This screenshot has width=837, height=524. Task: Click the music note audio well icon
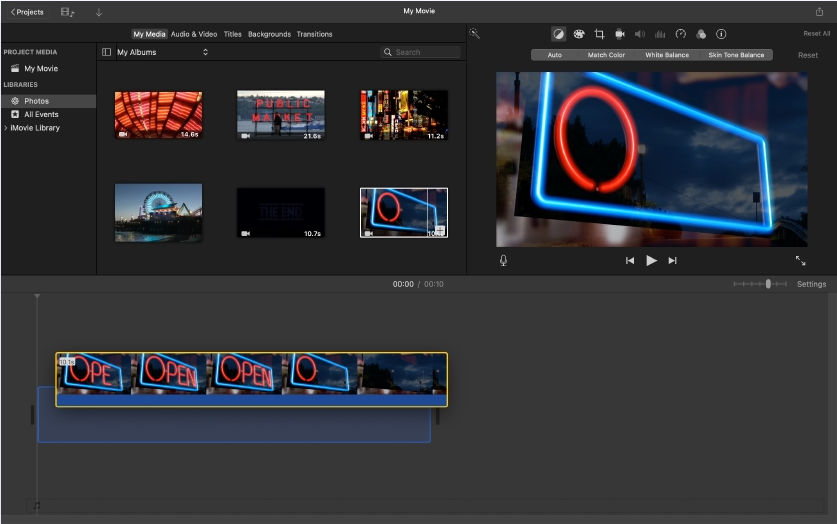[36, 505]
